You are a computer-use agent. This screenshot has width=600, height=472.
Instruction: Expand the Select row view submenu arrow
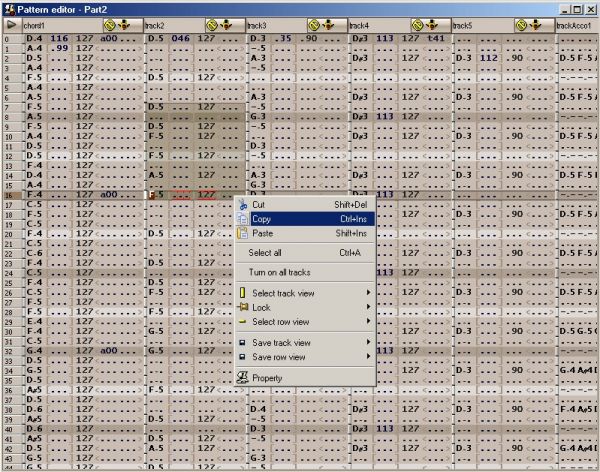click(369, 322)
